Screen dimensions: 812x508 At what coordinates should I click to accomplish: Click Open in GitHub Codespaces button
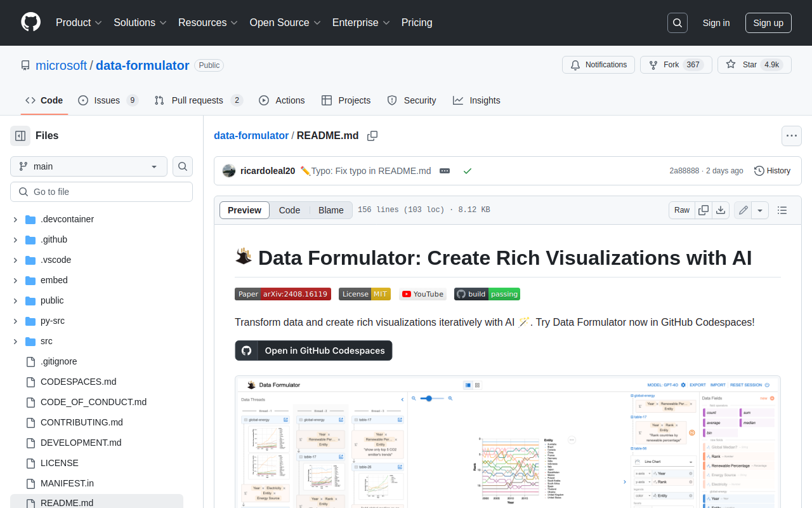(313, 351)
